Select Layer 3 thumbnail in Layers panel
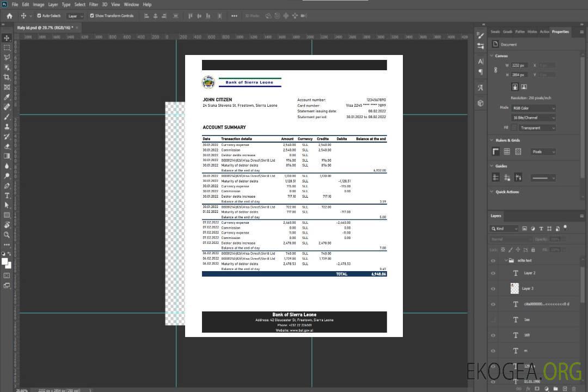 point(515,289)
